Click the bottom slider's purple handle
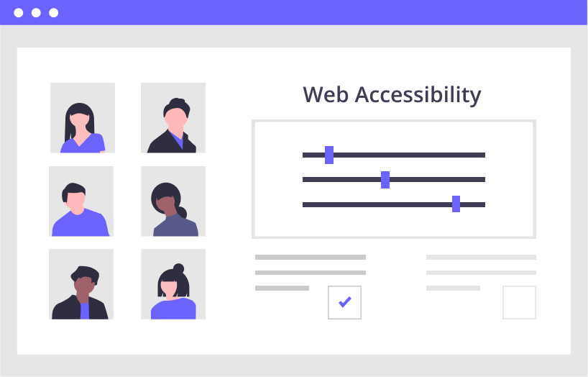This screenshot has height=377, width=588. coord(456,204)
